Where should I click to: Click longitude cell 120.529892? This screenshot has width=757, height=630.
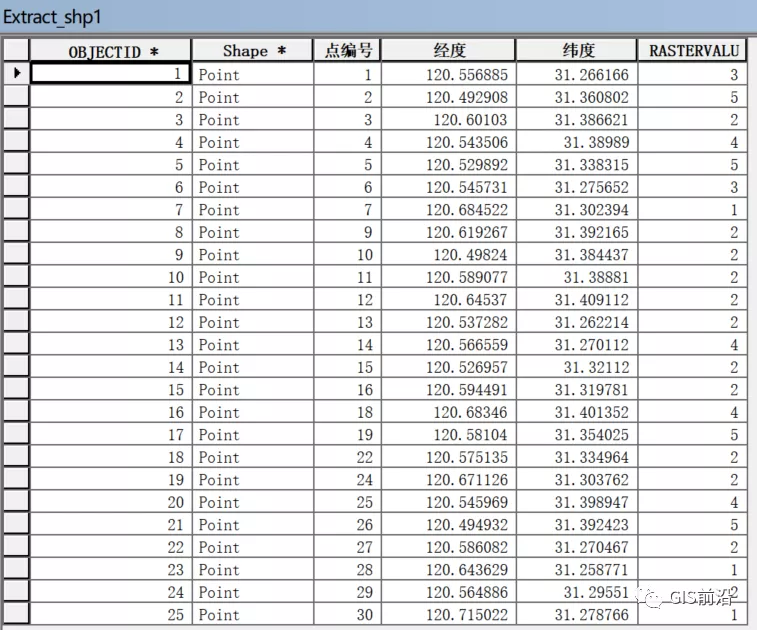pyautogui.click(x=449, y=165)
